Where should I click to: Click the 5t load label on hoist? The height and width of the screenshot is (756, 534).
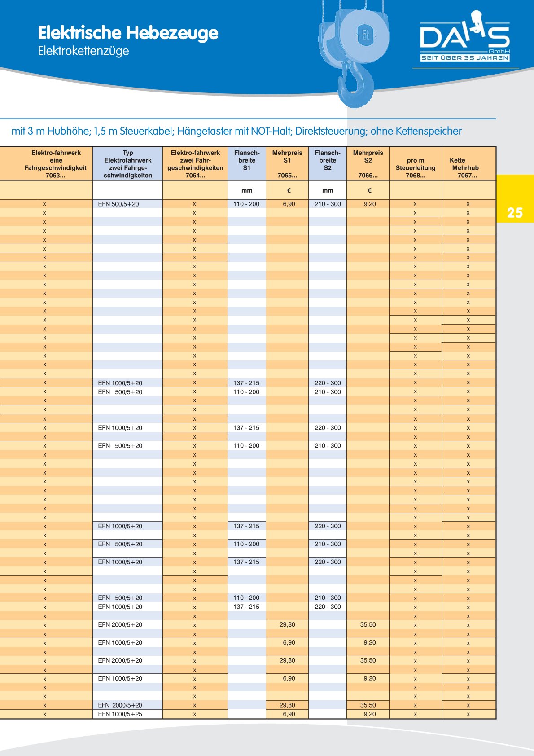(365, 34)
